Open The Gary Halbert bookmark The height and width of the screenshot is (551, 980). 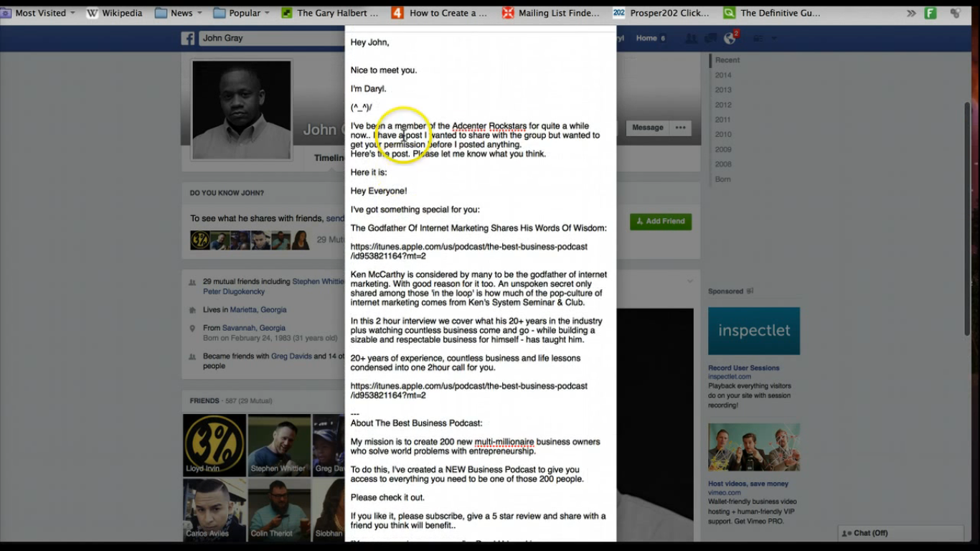pos(330,13)
